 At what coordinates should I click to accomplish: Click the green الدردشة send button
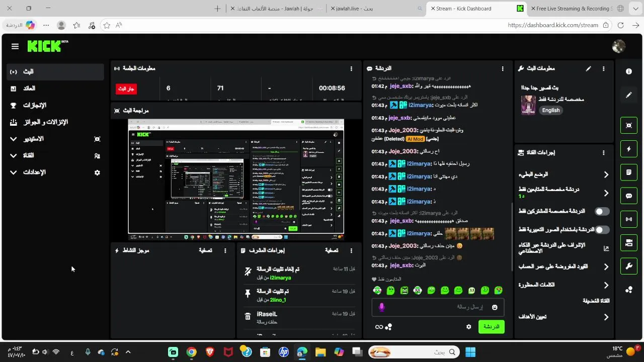491,327
